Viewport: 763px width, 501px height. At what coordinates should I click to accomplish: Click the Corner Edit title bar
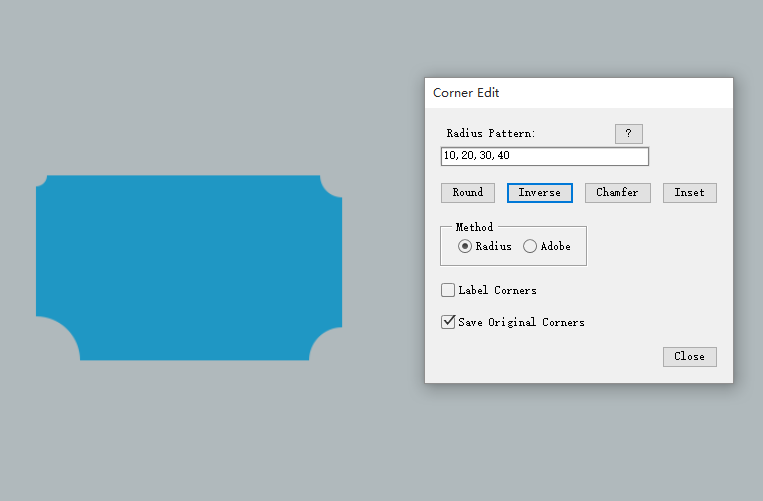tap(579, 93)
